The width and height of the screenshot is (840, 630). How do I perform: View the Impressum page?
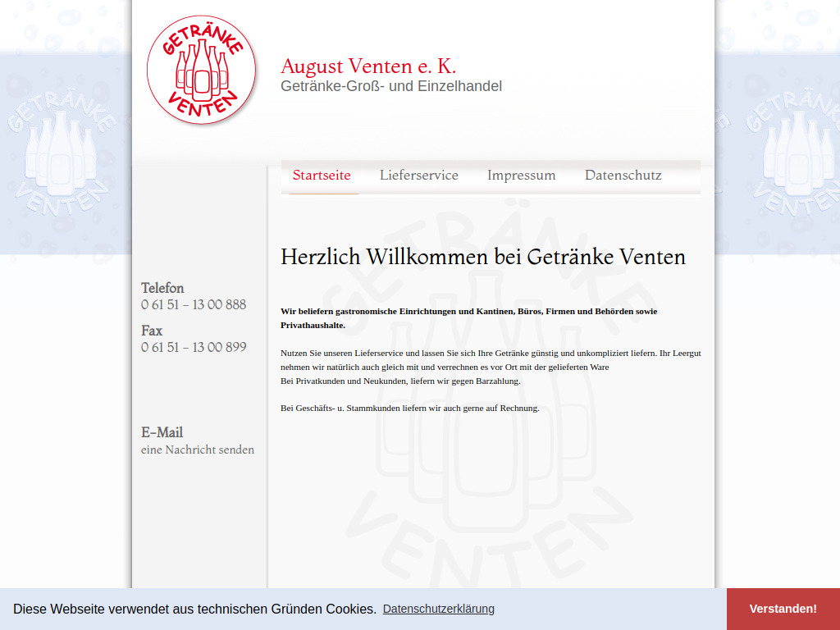coord(522,175)
